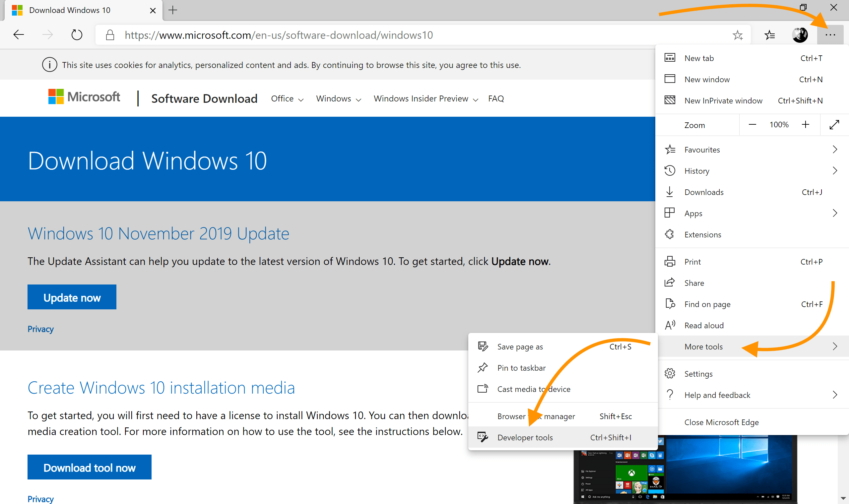The width and height of the screenshot is (849, 504).
Task: Click the New window menu icon
Action: (670, 79)
